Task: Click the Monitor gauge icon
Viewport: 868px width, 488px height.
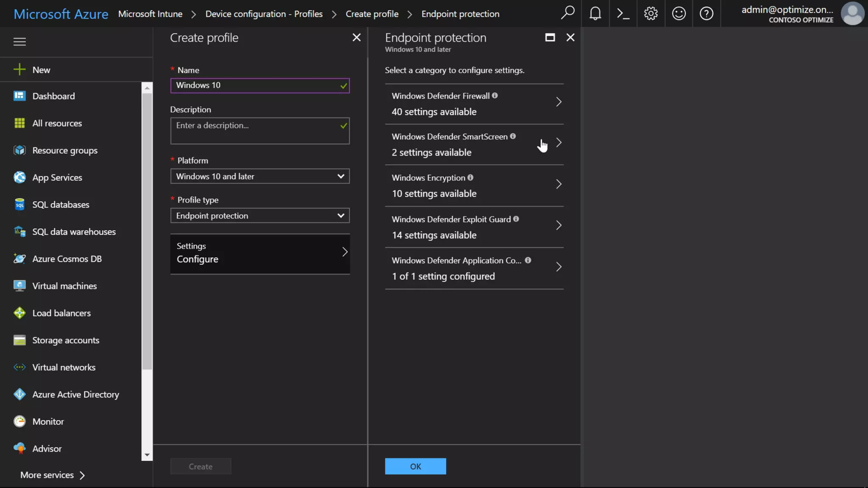Action: 19,421
